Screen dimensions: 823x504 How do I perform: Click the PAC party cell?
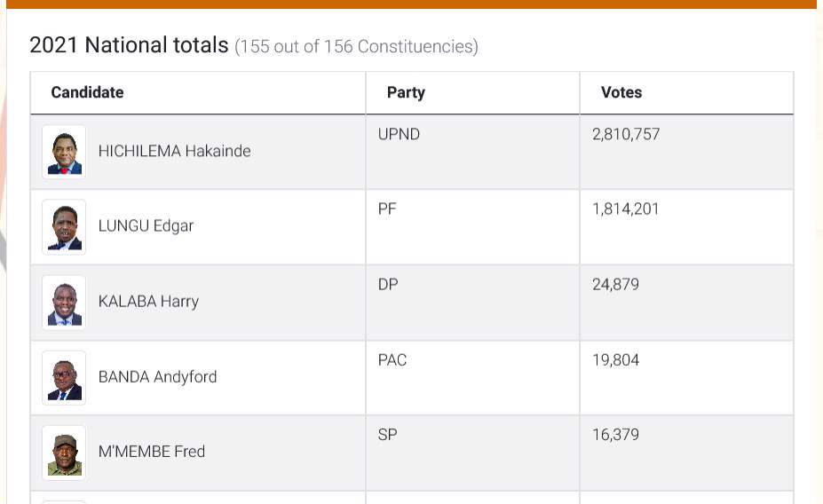[x=392, y=359]
